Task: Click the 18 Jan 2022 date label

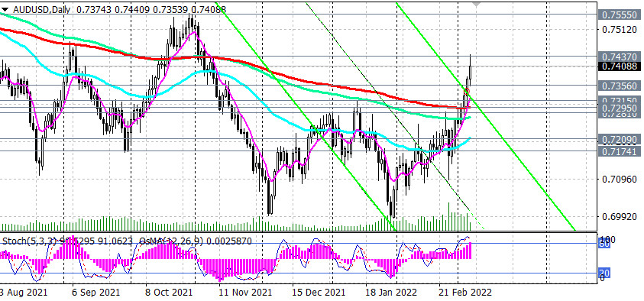Action: (x=390, y=293)
